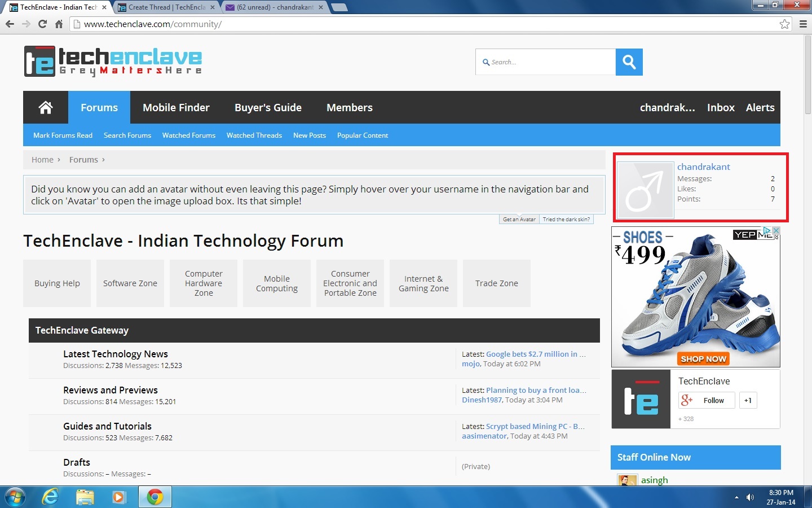This screenshot has width=812, height=508.
Task: Click the Google +1 button
Action: [x=748, y=400]
